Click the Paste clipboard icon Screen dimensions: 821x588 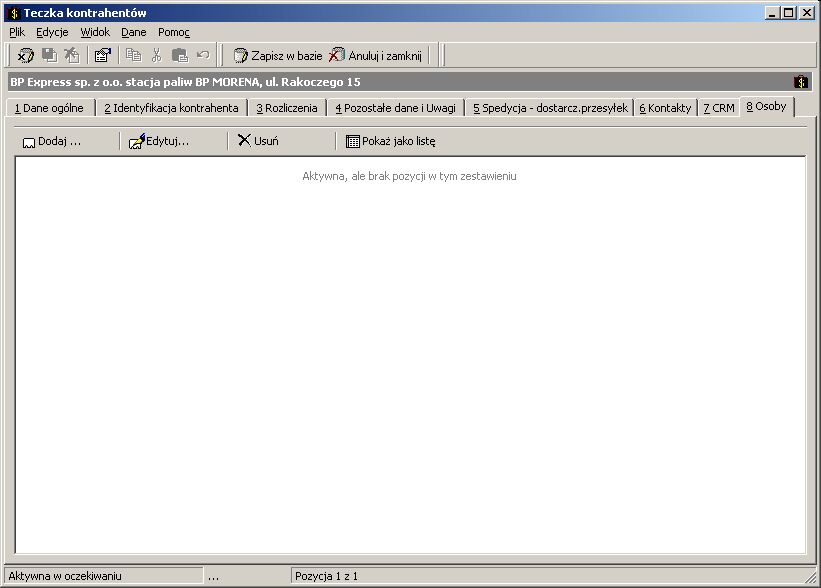tap(180, 55)
